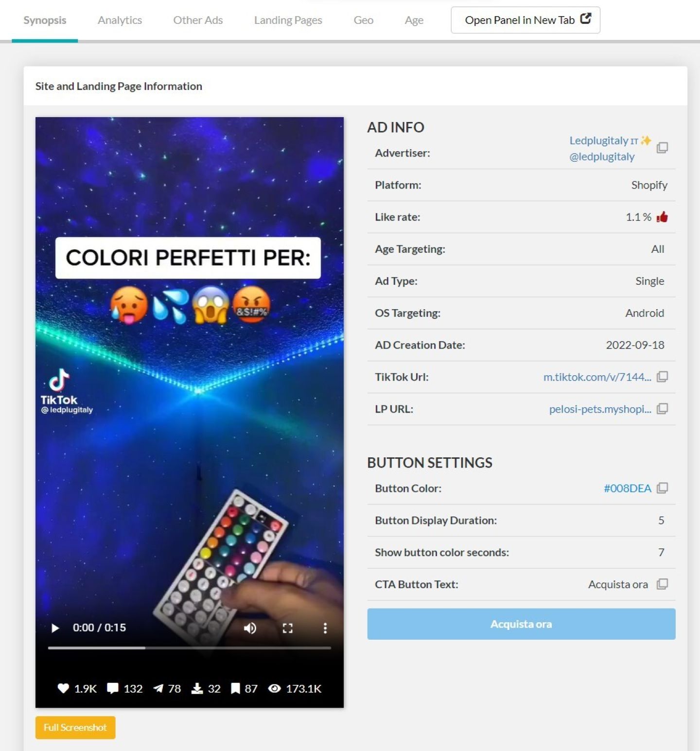Click the external link icon beside Open Panel

pos(586,18)
